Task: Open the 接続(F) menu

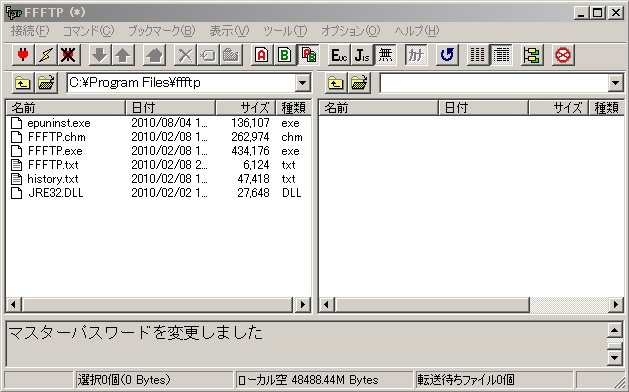Action: [x=29, y=30]
